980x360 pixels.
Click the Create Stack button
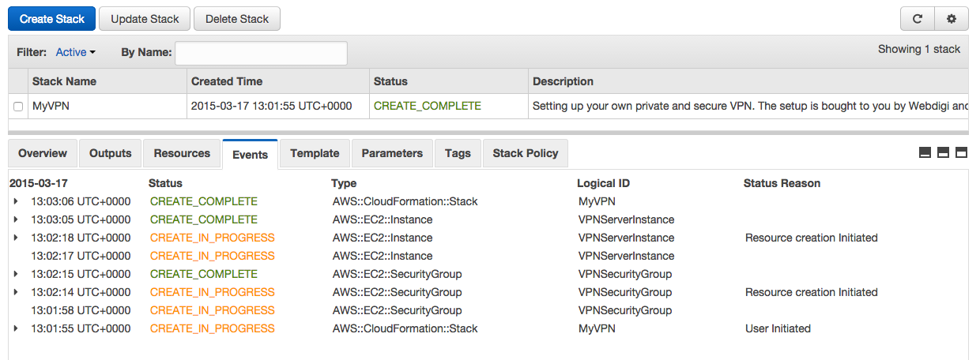click(52, 19)
